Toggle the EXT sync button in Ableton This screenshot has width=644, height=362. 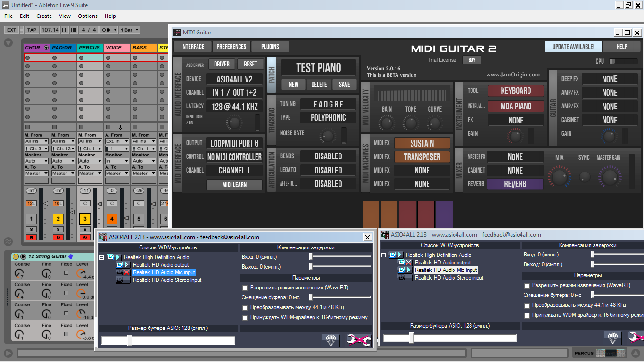tap(11, 30)
